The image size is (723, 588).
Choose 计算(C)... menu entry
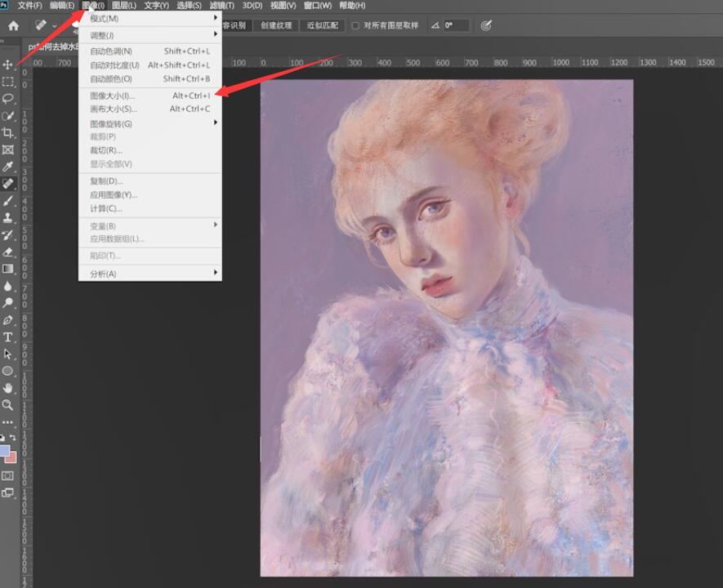(150, 209)
